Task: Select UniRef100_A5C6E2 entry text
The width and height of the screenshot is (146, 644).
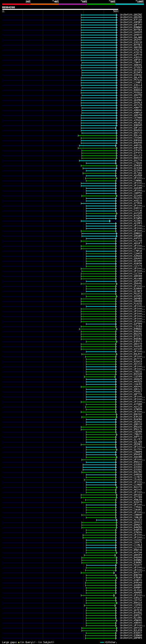Action: click(131, 123)
